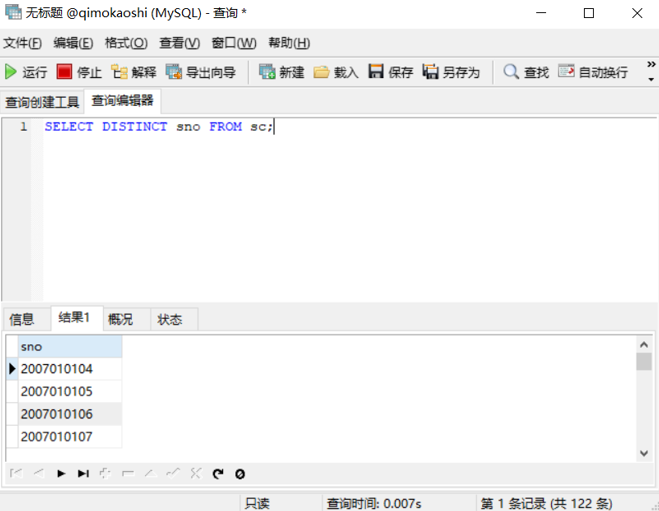Minimize the query window

click(x=541, y=13)
